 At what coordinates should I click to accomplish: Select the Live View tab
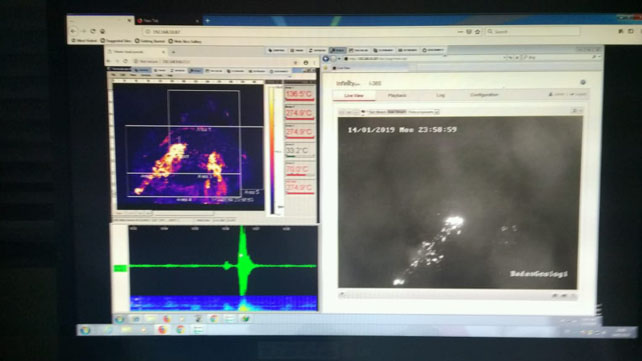pos(354,95)
